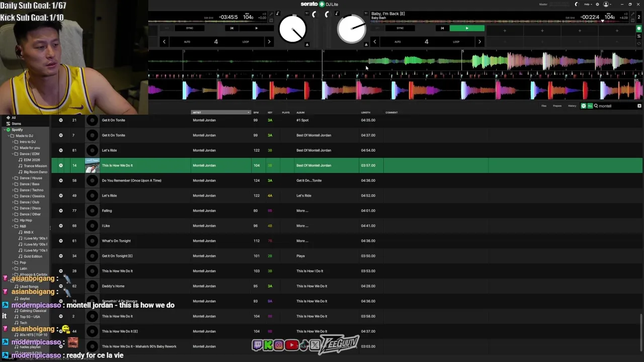Open the ARTIST column sort dropdown
Screen dimensions: 644x362
tap(249, 113)
